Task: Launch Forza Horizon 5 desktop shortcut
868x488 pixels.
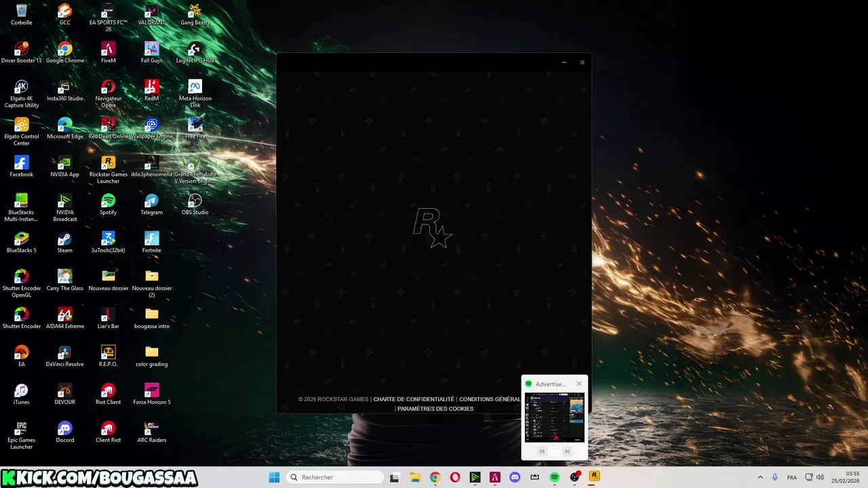Action: pyautogui.click(x=152, y=394)
